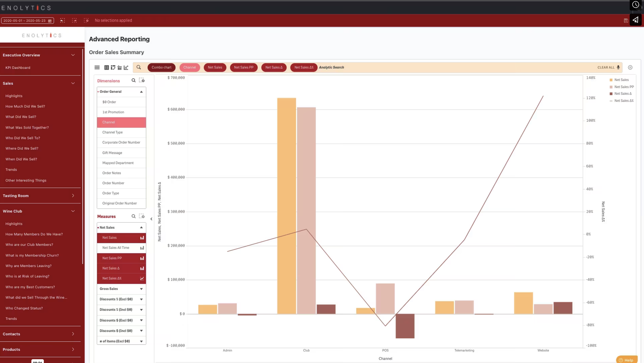Click the Help button

626,360
